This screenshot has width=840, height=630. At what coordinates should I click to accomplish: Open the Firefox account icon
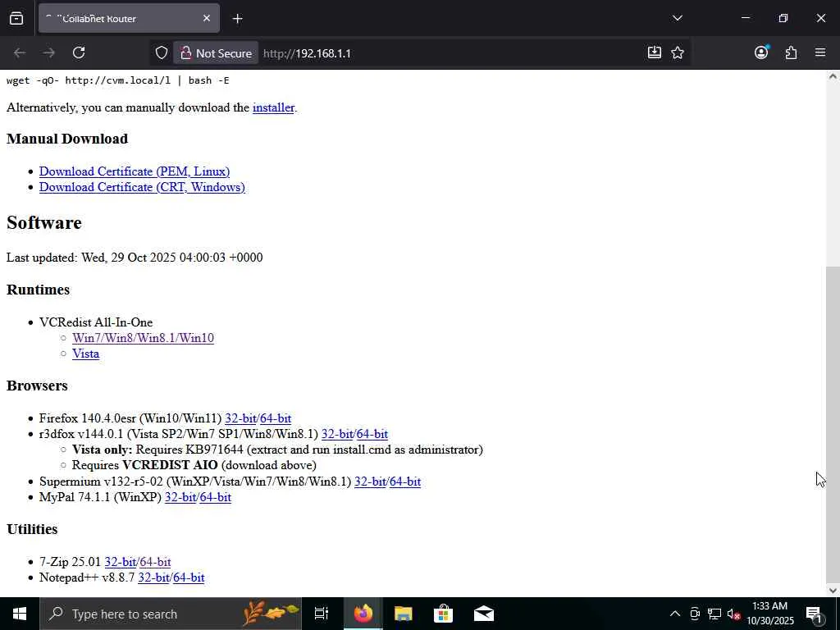(x=761, y=52)
